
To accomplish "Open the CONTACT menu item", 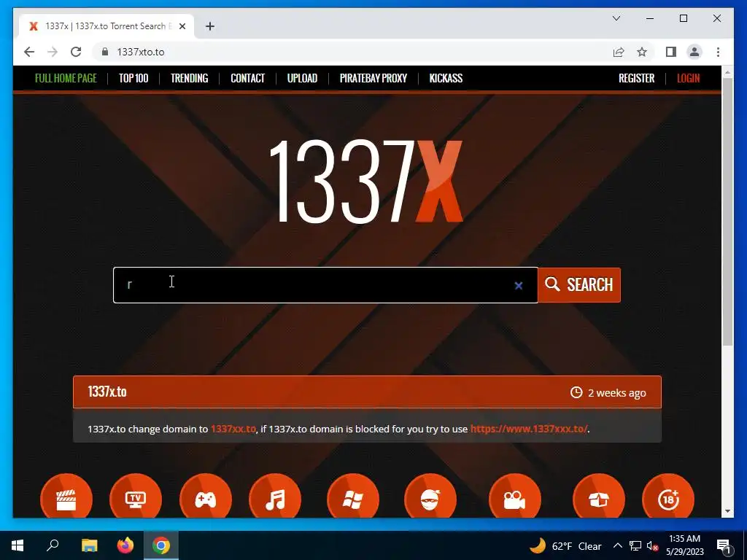I will click(248, 78).
